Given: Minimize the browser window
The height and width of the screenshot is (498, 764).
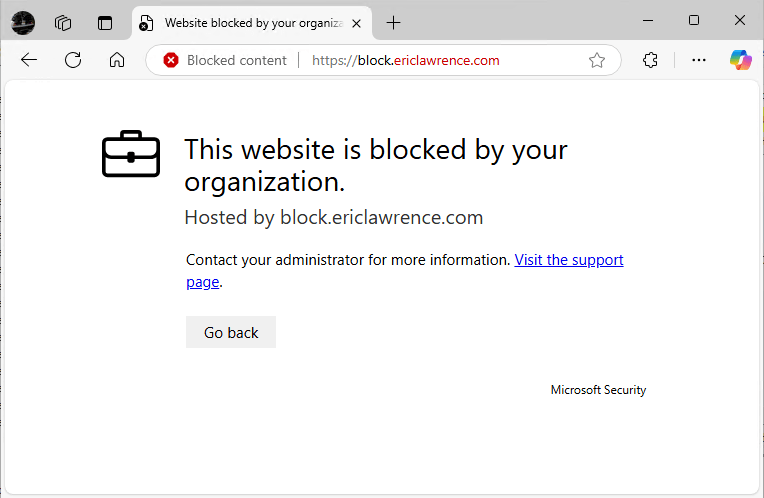Looking at the screenshot, I should 648,20.
